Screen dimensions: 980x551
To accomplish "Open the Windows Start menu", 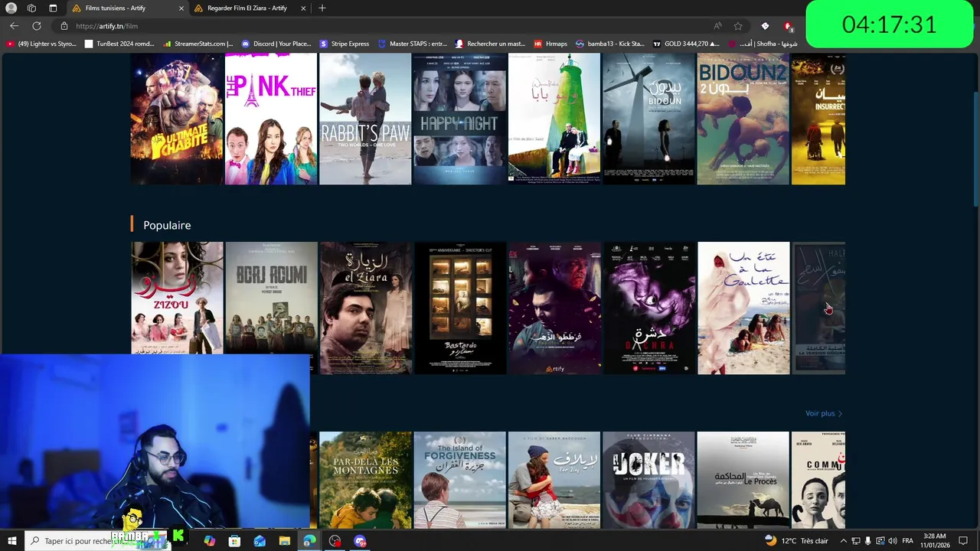I will click(11, 541).
